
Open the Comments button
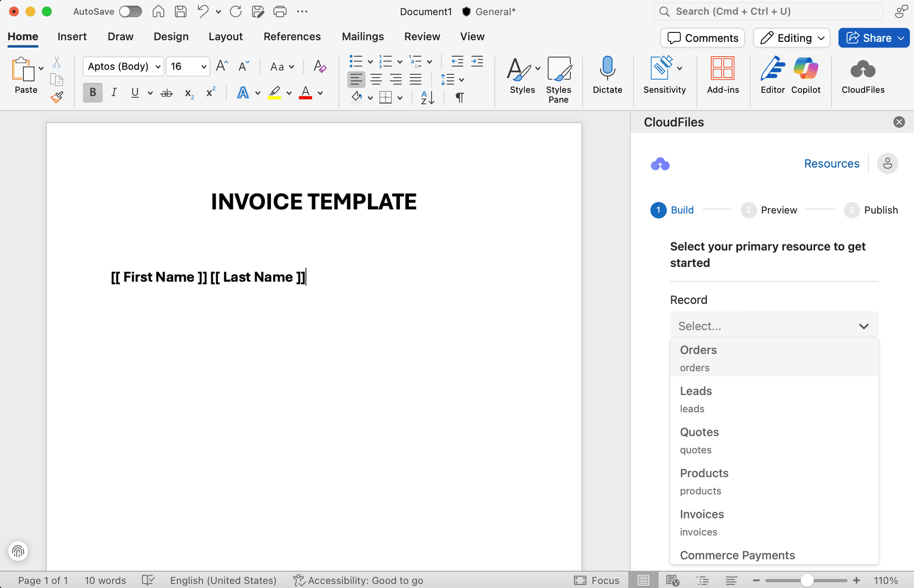[x=702, y=38]
